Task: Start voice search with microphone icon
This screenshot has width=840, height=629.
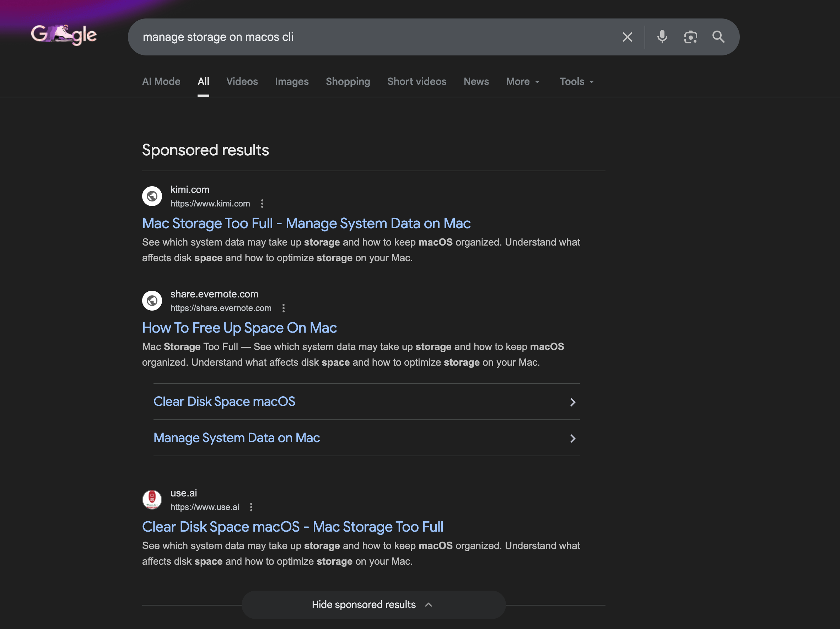Action: [662, 37]
